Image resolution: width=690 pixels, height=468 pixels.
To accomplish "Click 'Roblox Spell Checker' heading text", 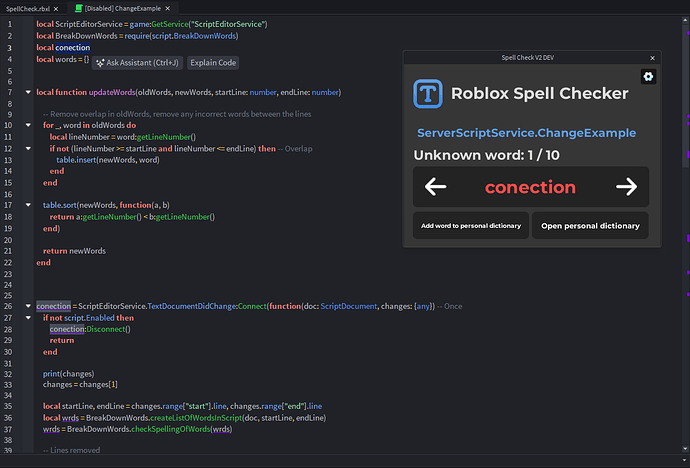I will pos(540,94).
